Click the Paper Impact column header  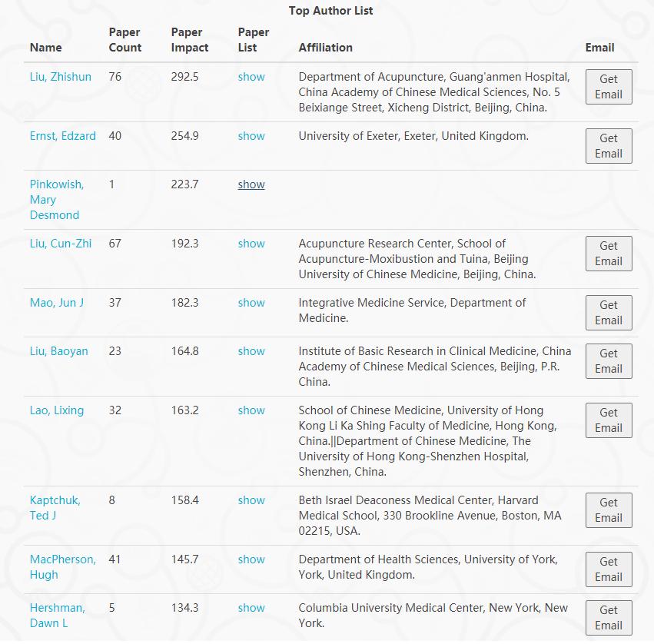pos(190,40)
